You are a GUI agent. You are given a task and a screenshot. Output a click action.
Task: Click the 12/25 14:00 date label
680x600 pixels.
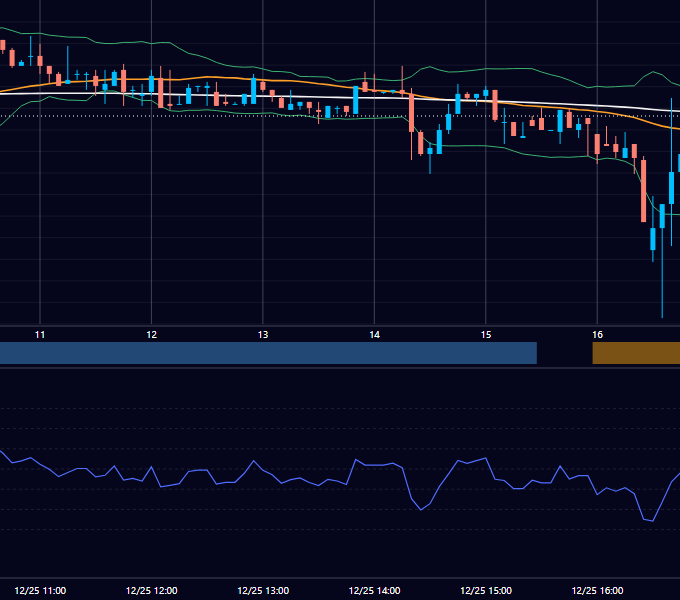[374, 590]
